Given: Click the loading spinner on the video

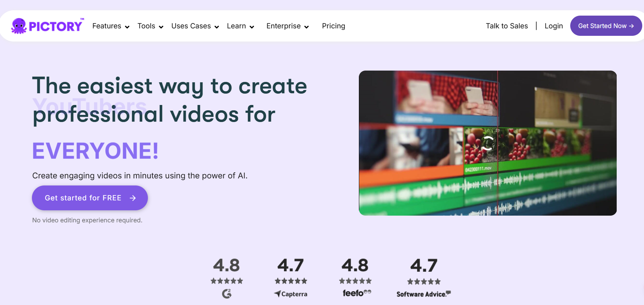Looking at the screenshot, I should click(x=488, y=143).
